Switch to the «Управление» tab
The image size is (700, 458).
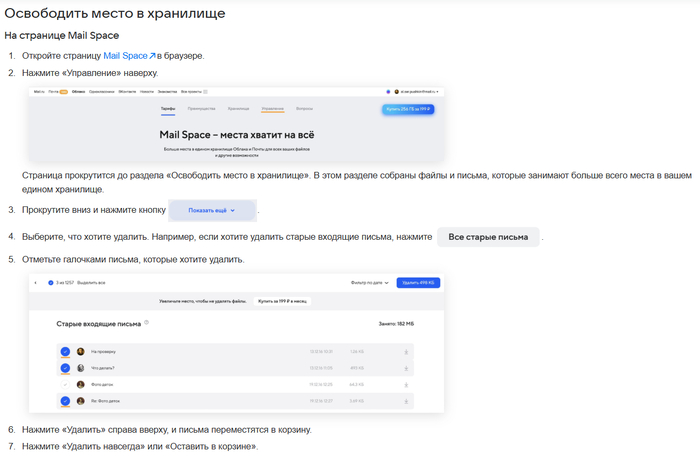pyautogui.click(x=272, y=108)
